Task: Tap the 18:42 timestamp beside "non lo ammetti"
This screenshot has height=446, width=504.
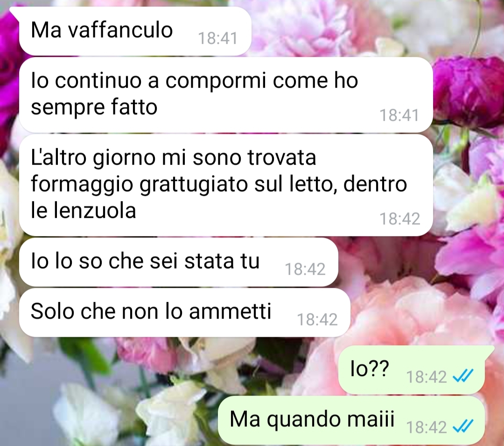Action: [317, 320]
